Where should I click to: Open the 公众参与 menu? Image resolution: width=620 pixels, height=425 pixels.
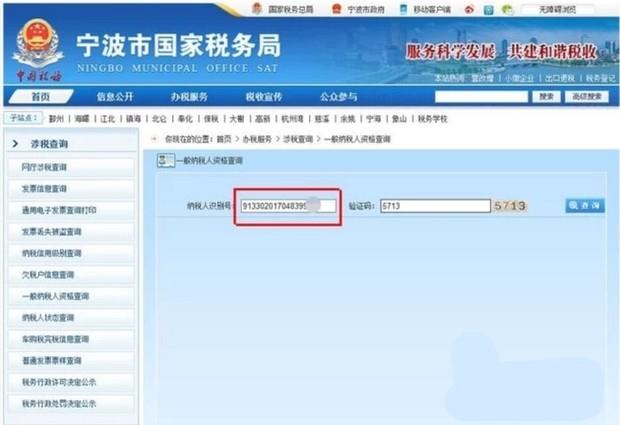[x=338, y=96]
